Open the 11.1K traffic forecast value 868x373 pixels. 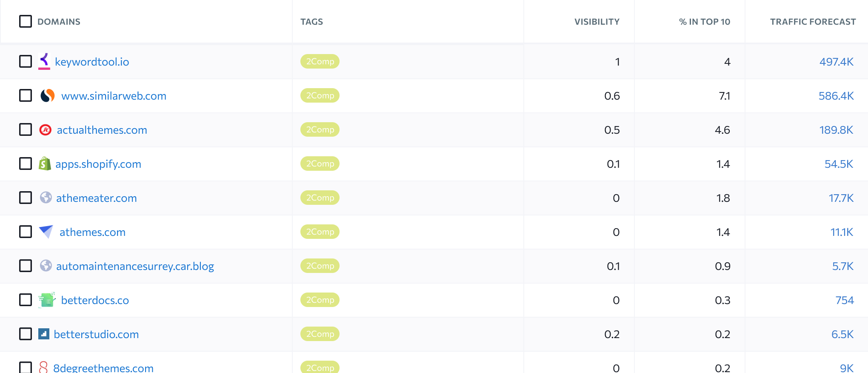coord(842,232)
